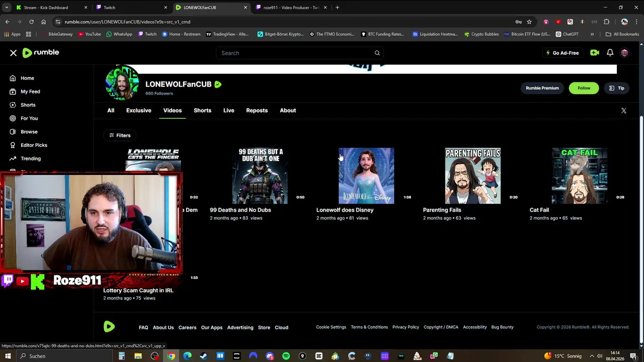Open the ChatGPT bookmark

567,34
